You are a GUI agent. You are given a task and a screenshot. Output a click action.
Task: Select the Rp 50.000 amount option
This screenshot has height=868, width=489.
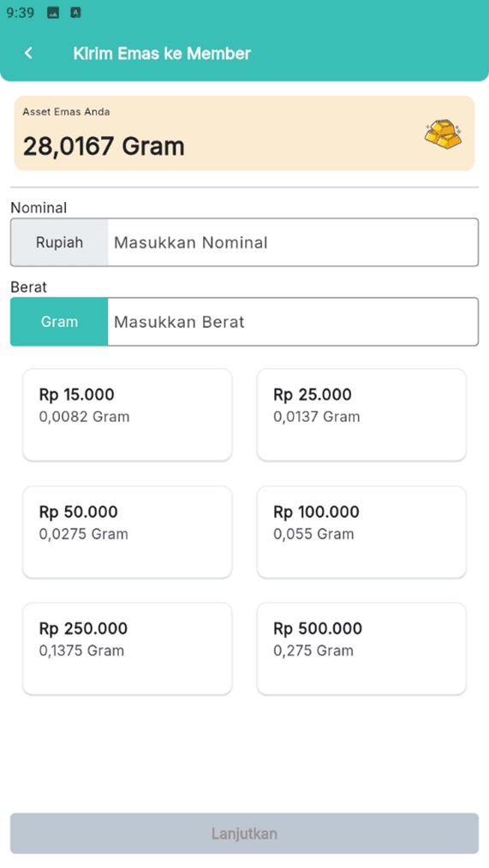pyautogui.click(x=128, y=532)
